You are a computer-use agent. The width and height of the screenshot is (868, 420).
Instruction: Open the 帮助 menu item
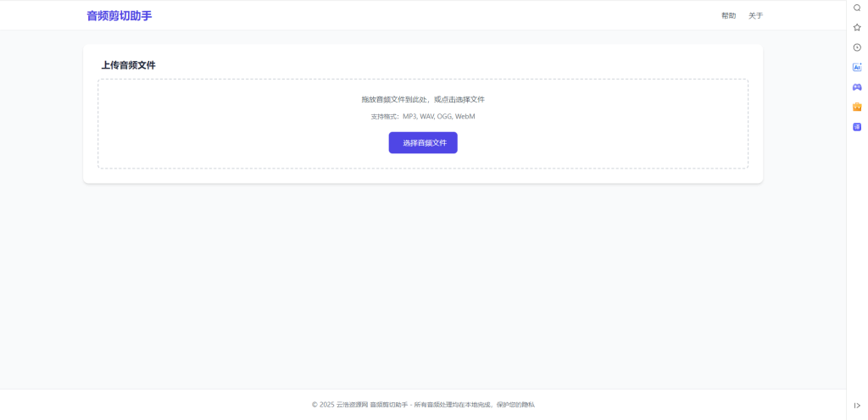(728, 16)
